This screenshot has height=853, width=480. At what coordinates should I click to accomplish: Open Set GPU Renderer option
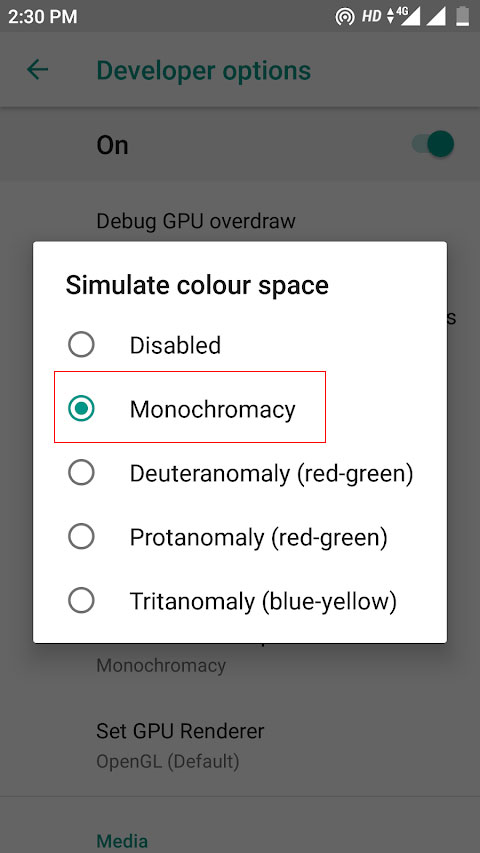[x=240, y=745]
